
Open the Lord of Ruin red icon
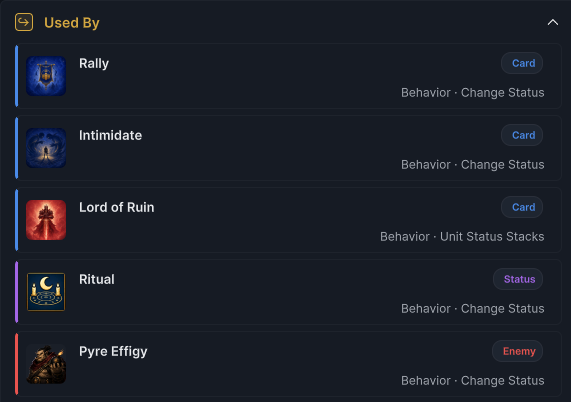coord(46,220)
